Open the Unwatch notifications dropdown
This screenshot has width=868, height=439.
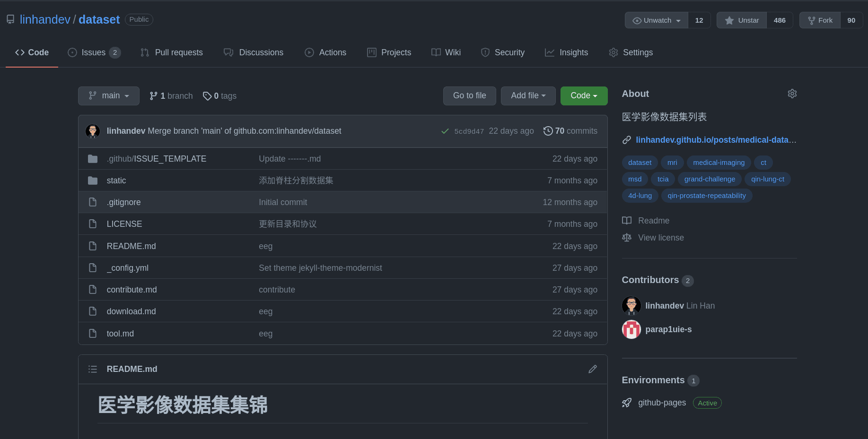pos(657,20)
